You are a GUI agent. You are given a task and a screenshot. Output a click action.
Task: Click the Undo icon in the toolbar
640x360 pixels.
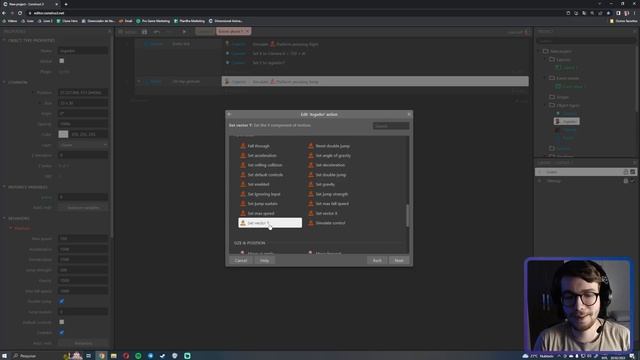pos(157,31)
